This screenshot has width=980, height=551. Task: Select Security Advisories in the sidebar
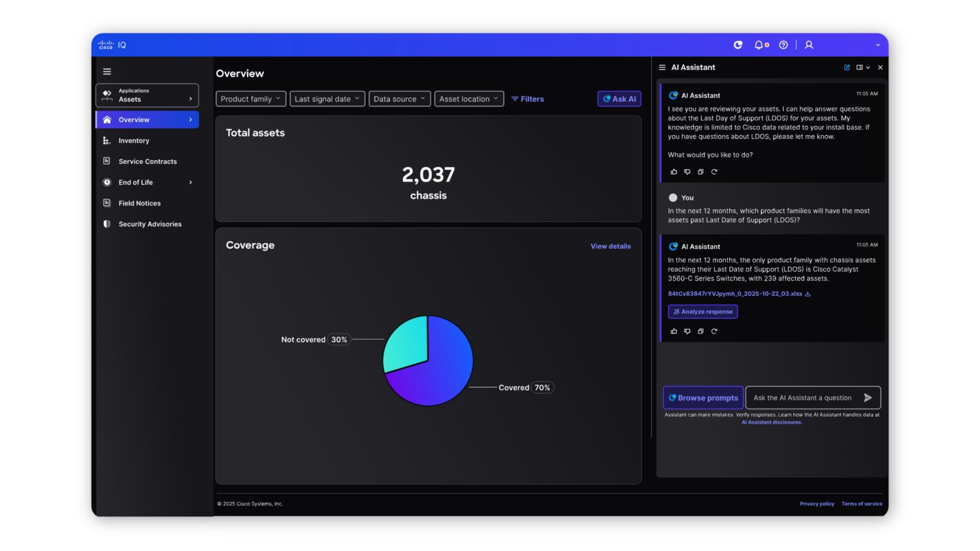[150, 224]
